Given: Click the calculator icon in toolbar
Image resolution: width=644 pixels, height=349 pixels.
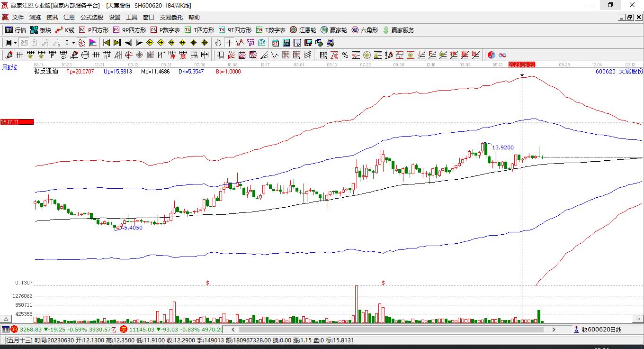Looking at the screenshot, I should (x=286, y=43).
